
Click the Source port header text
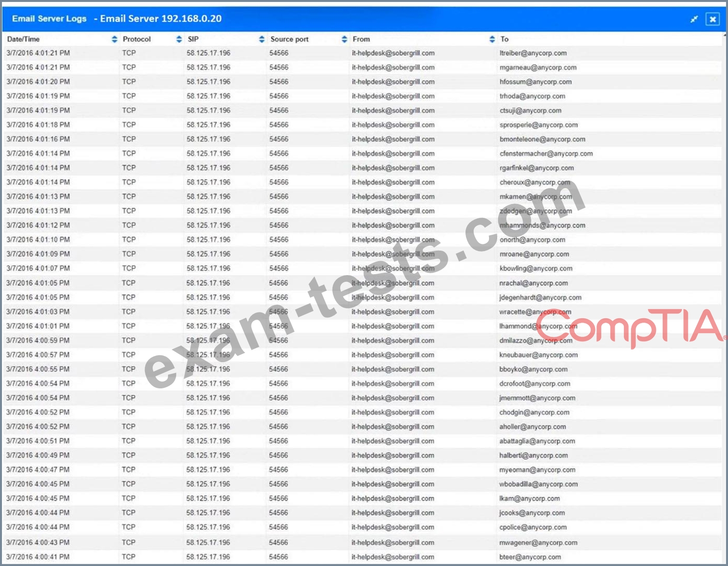289,39
